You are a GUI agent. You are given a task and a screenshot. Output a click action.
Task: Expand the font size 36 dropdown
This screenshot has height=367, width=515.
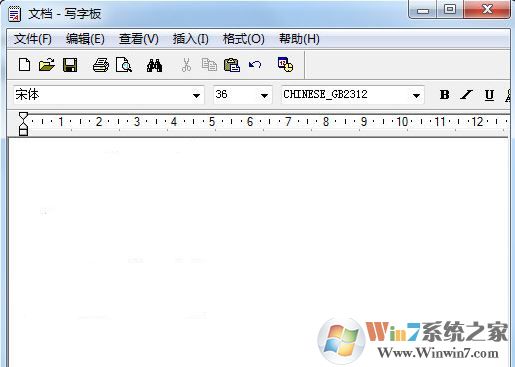[x=264, y=96]
